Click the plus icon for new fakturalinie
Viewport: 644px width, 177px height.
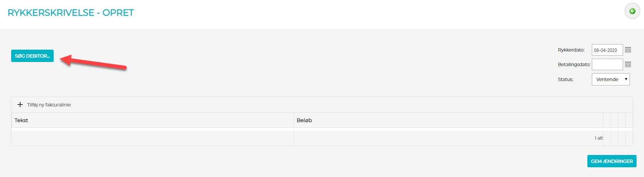tap(20, 105)
